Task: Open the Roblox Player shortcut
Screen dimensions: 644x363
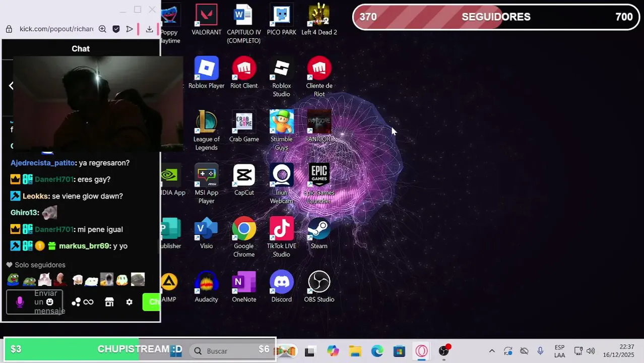Action: pyautogui.click(x=206, y=73)
